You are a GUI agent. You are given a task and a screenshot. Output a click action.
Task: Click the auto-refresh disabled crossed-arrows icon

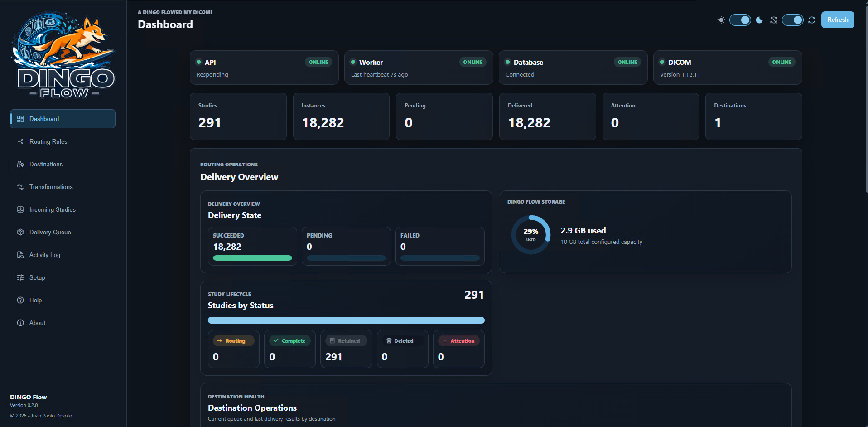click(774, 20)
